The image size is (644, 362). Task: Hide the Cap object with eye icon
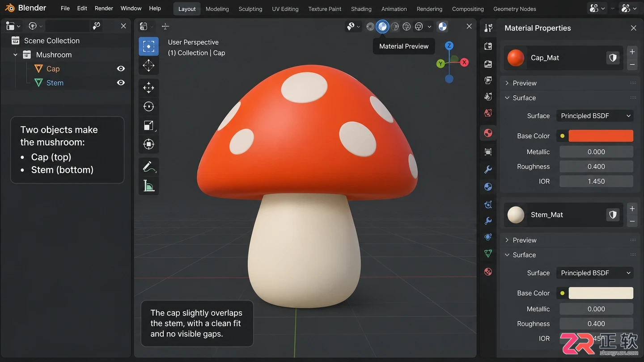click(x=121, y=68)
